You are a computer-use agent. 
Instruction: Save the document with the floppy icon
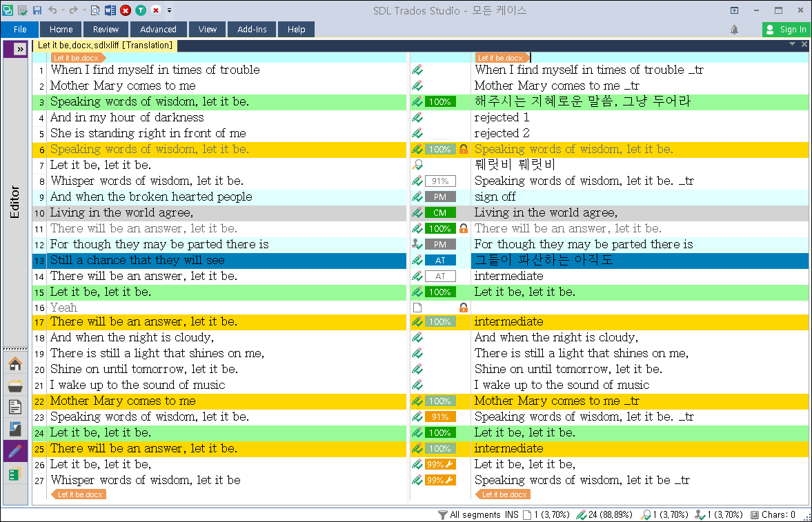point(37,10)
